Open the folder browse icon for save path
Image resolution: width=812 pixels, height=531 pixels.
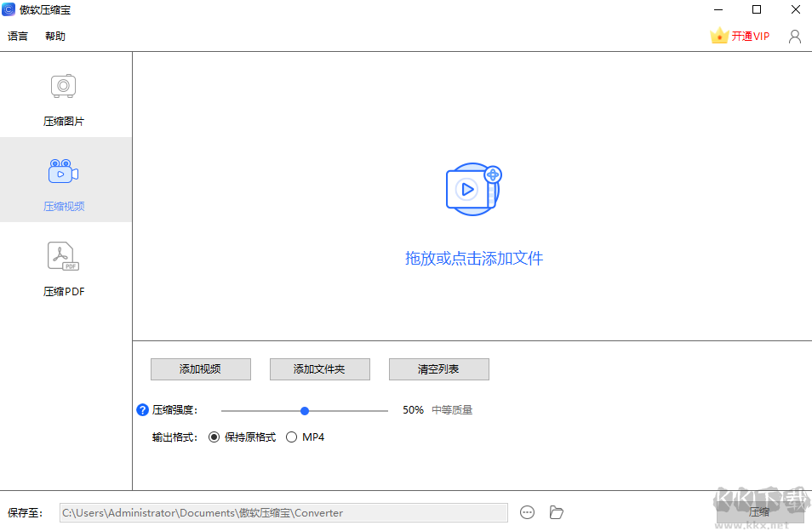tap(557, 512)
